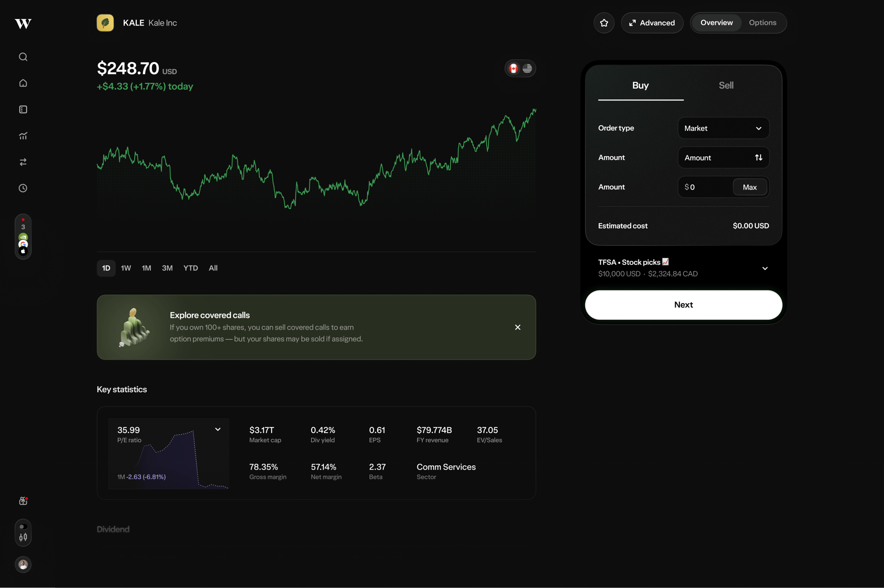Toggle dark mode switch in sidebar
Image resolution: width=884 pixels, height=588 pixels.
pos(23,526)
